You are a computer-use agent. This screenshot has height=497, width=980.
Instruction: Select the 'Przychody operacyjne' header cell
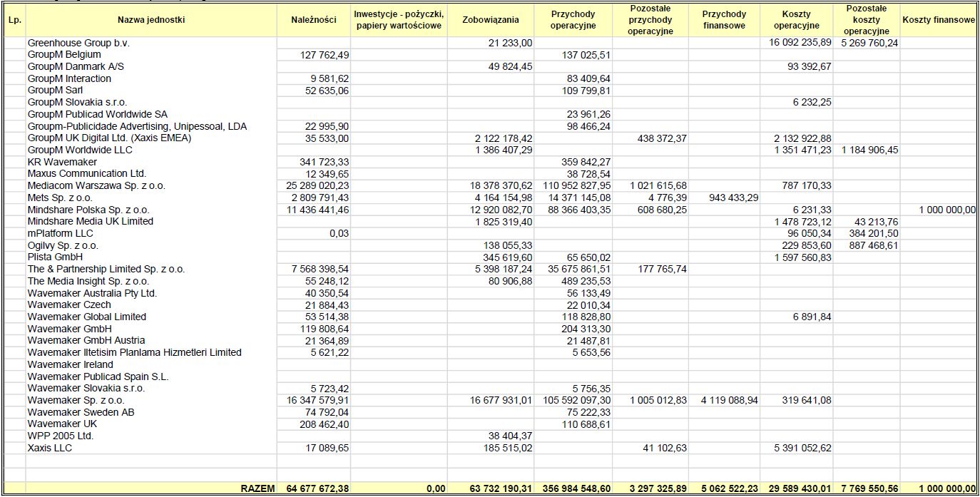click(573, 20)
